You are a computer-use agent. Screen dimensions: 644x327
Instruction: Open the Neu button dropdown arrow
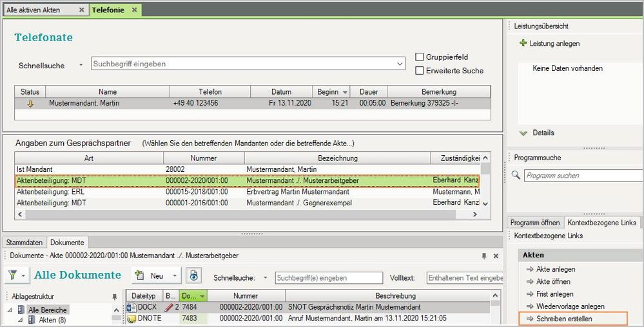tap(174, 276)
